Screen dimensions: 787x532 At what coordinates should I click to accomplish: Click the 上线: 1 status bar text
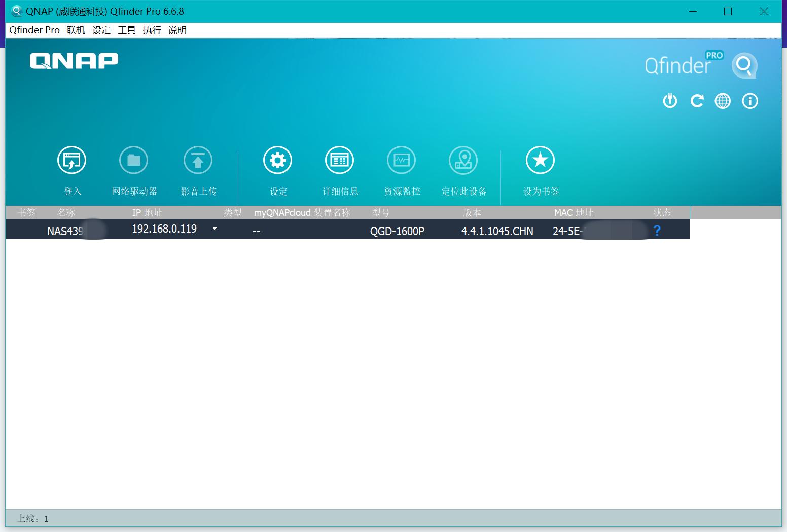[33, 518]
